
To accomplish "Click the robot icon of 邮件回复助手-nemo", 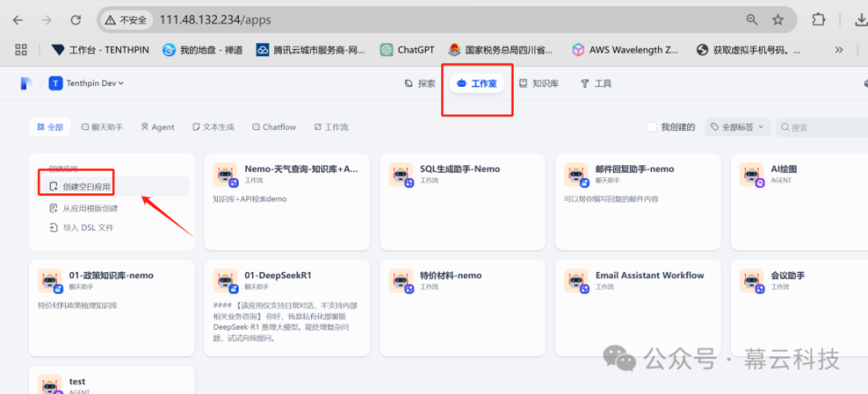I will 576,174.
